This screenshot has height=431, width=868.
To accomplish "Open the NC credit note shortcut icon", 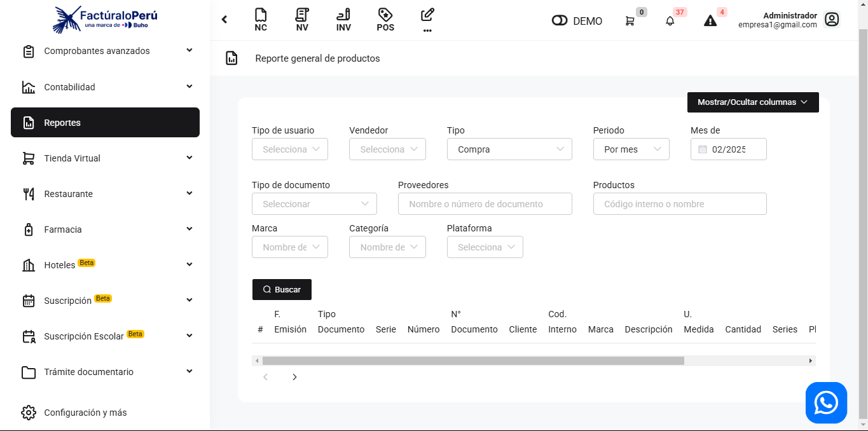I will (260, 20).
